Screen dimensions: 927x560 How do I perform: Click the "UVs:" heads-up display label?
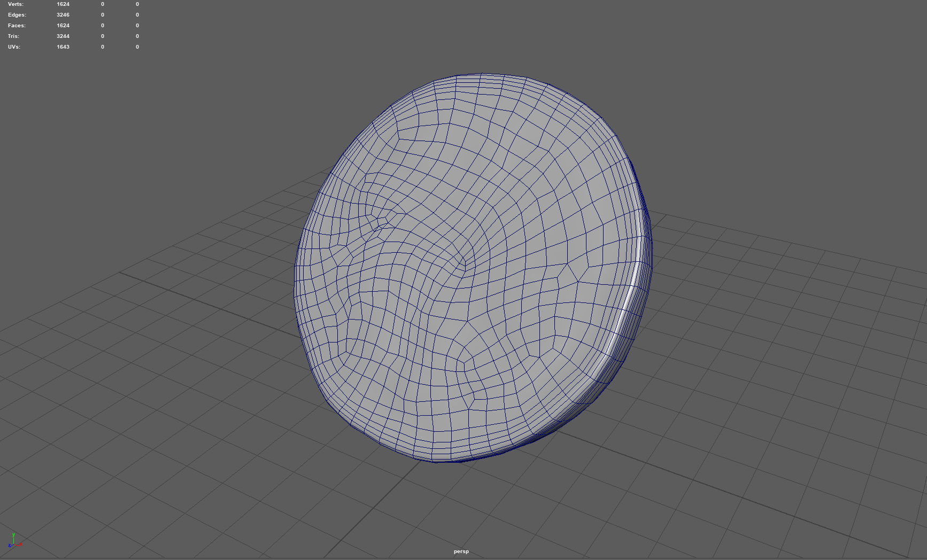tap(14, 47)
